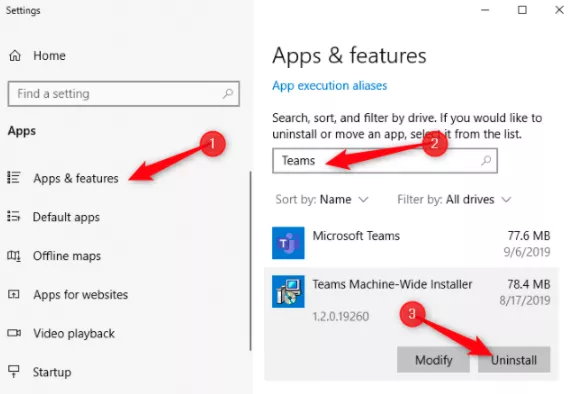Screen dimensions: 570x394
Task: Click the Home house icon
Action: [15, 56]
